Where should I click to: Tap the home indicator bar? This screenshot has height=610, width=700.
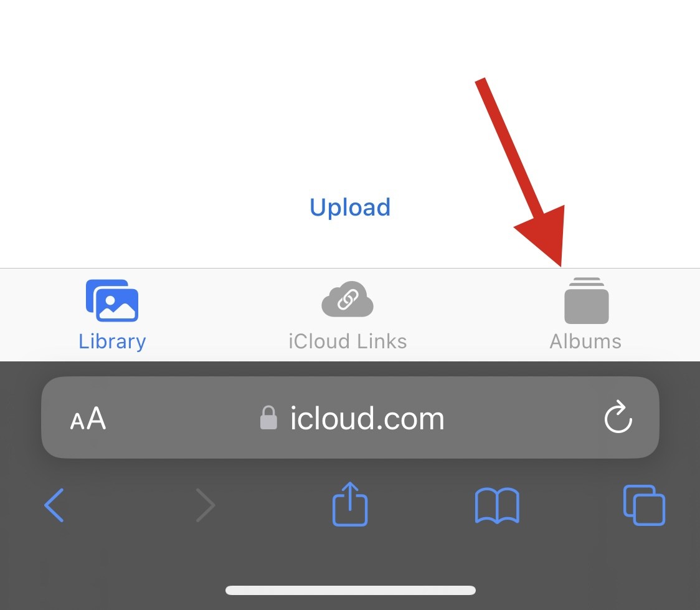(351, 590)
